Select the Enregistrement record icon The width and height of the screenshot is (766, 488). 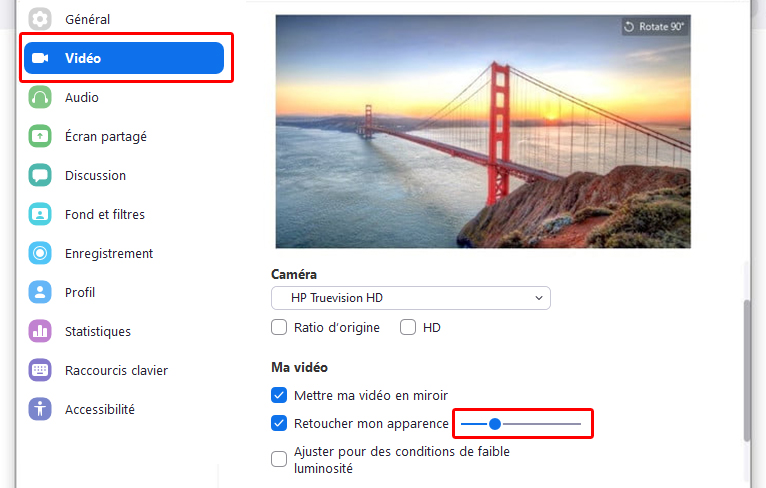(40, 253)
